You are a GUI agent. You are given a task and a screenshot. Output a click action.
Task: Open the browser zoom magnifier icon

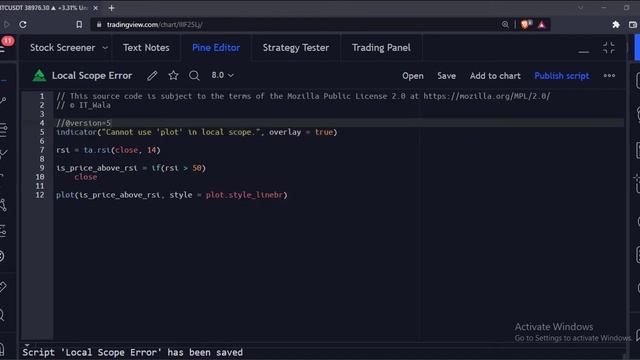pos(505,24)
